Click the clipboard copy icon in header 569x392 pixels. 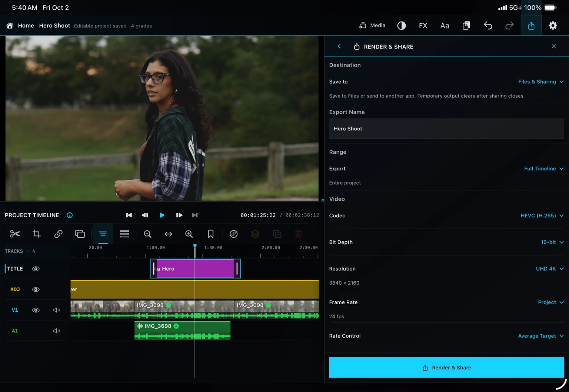coord(466,26)
